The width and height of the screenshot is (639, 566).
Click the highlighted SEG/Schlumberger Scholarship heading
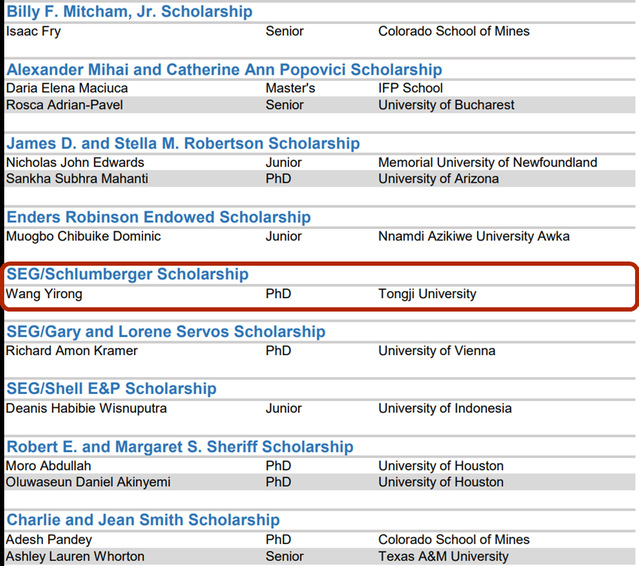(128, 274)
